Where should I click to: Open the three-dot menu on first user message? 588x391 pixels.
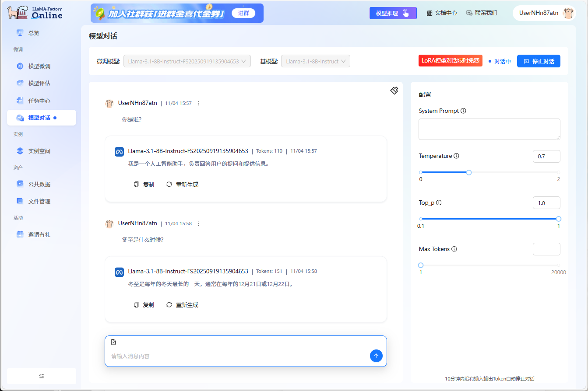click(x=198, y=103)
